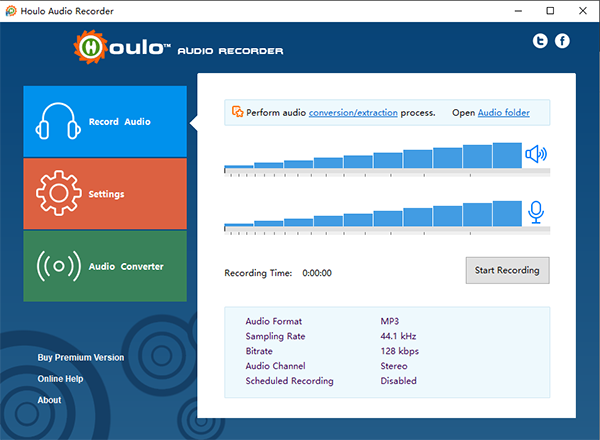This screenshot has height=440, width=600.
Task: Minimize the Houlo Audio Recorder window
Action: (x=518, y=11)
